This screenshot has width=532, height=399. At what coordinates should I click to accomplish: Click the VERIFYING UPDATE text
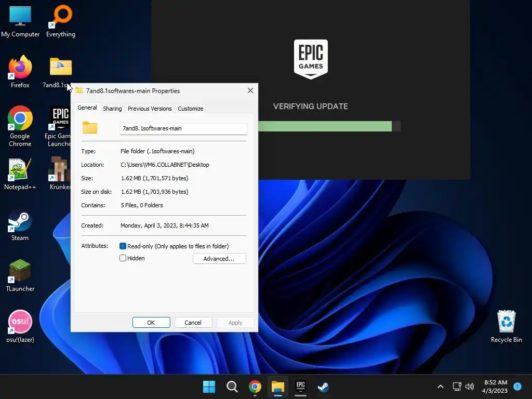tap(311, 106)
